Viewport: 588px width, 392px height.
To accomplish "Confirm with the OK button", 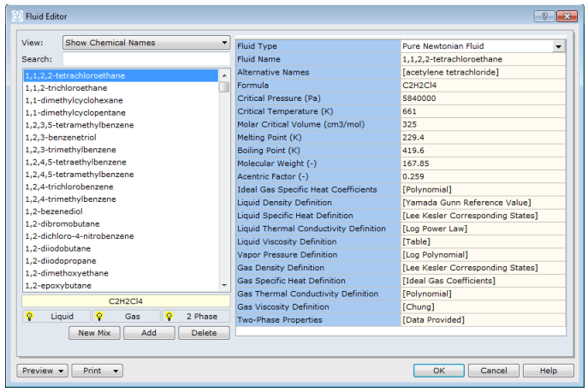I will pyautogui.click(x=438, y=371).
